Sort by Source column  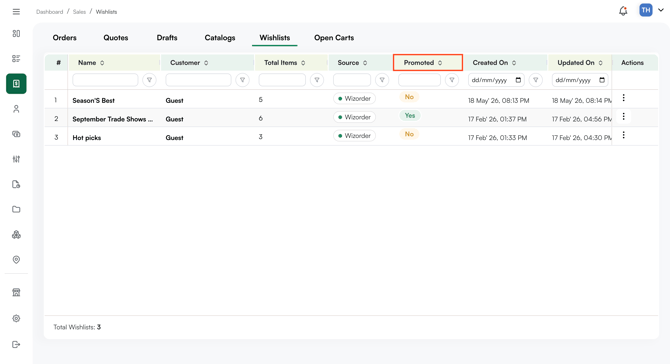[x=365, y=63]
